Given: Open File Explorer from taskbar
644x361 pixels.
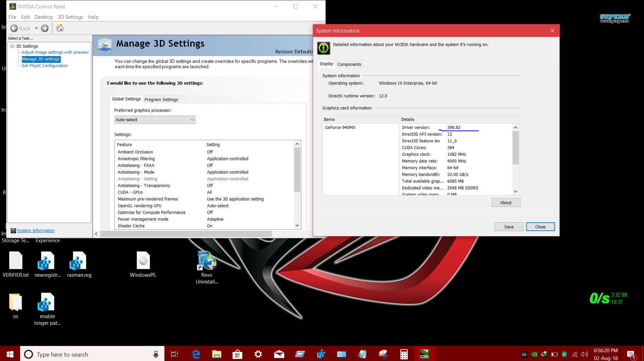Looking at the screenshot, I should click(217, 354).
